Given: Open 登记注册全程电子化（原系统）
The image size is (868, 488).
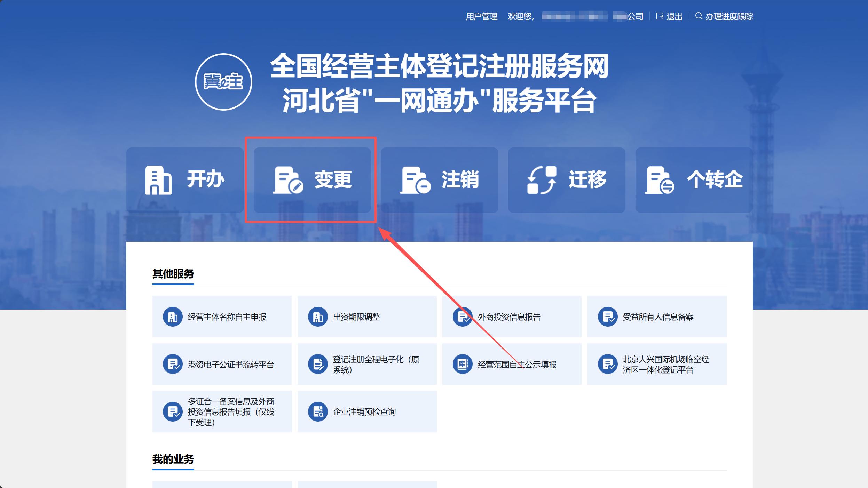Looking at the screenshot, I should [x=367, y=365].
